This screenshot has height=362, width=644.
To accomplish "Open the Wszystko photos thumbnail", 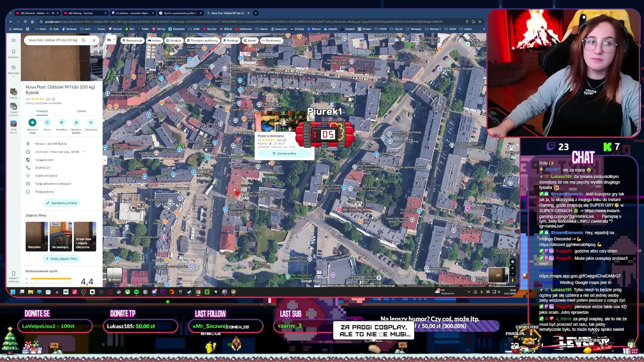I will point(37,236).
